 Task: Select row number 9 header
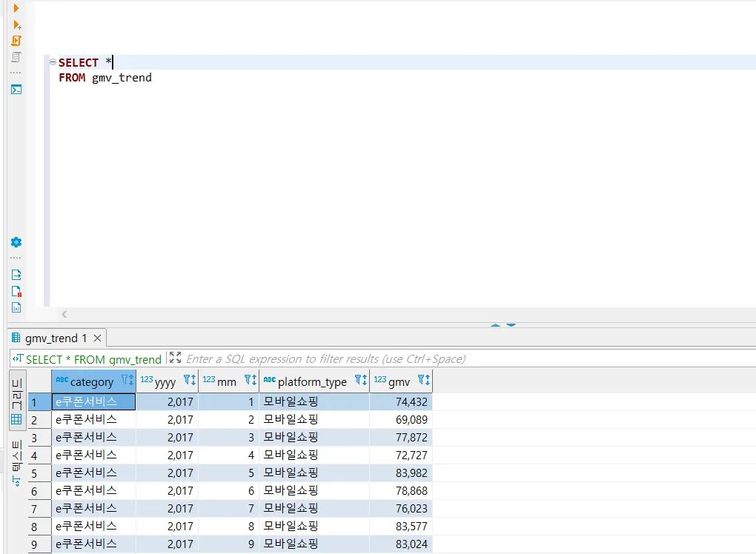39,544
